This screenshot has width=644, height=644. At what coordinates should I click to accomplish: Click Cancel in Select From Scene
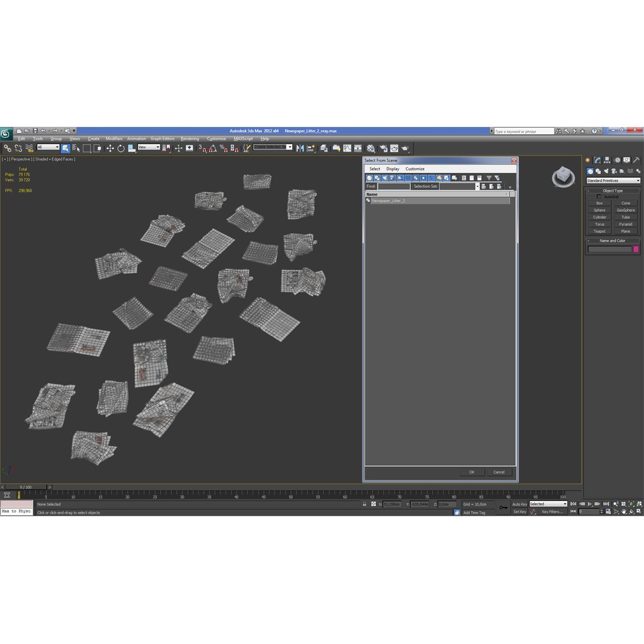pos(499,472)
